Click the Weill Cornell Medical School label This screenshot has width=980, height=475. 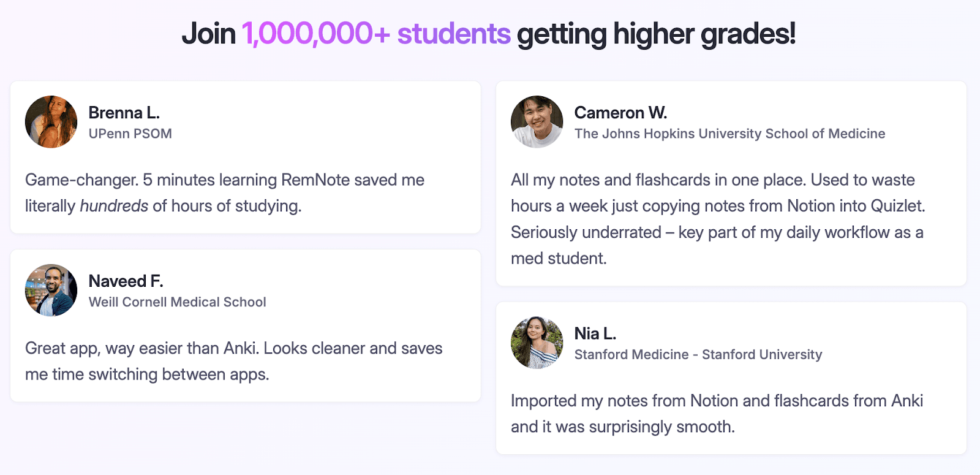tap(177, 302)
